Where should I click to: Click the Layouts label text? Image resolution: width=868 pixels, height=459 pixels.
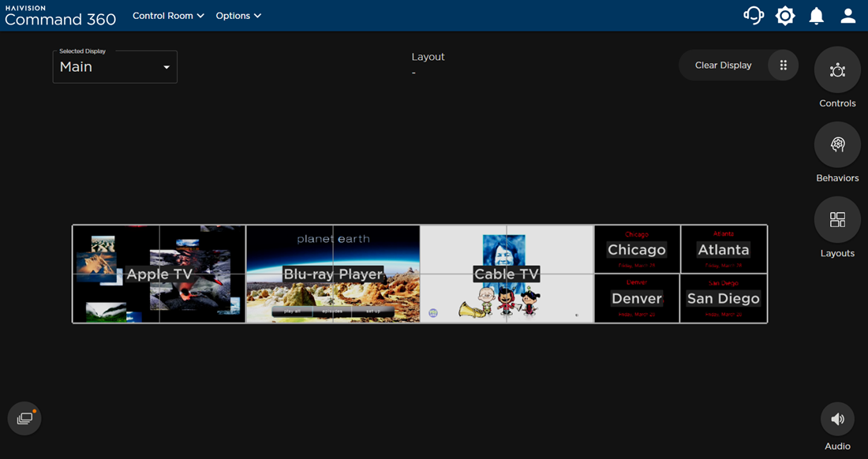[x=837, y=253]
